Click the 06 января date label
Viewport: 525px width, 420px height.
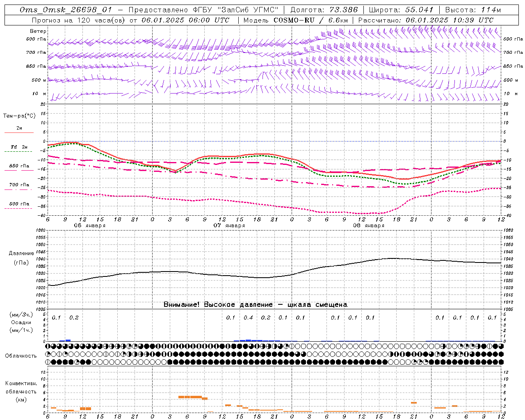click(x=90, y=226)
